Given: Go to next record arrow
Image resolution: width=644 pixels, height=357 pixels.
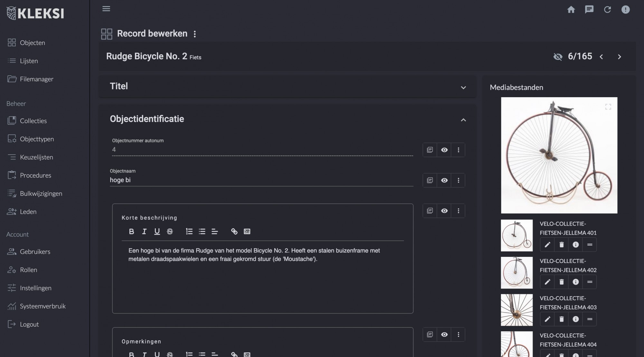Looking at the screenshot, I should [x=619, y=57].
